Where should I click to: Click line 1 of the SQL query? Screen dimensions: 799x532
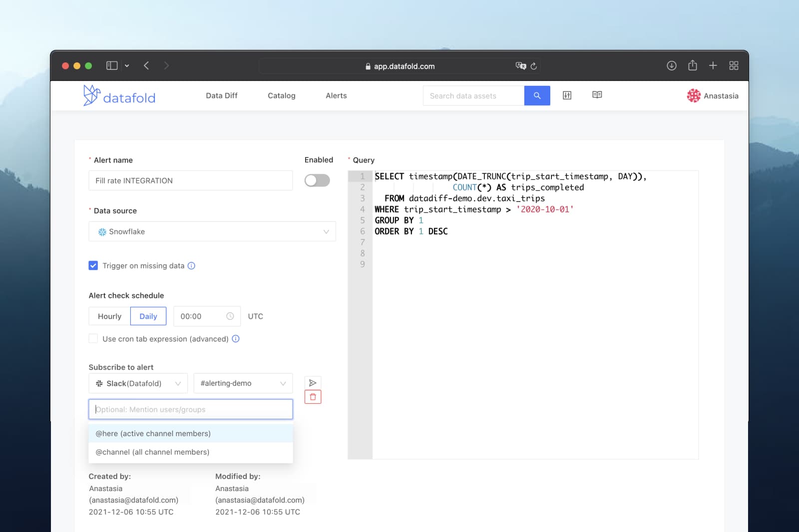[510, 176]
